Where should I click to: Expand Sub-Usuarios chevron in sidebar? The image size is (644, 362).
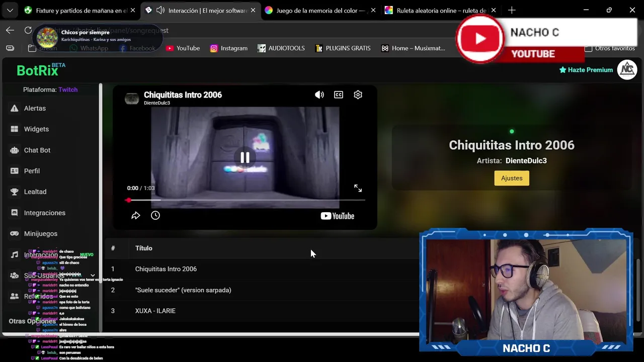click(x=93, y=276)
